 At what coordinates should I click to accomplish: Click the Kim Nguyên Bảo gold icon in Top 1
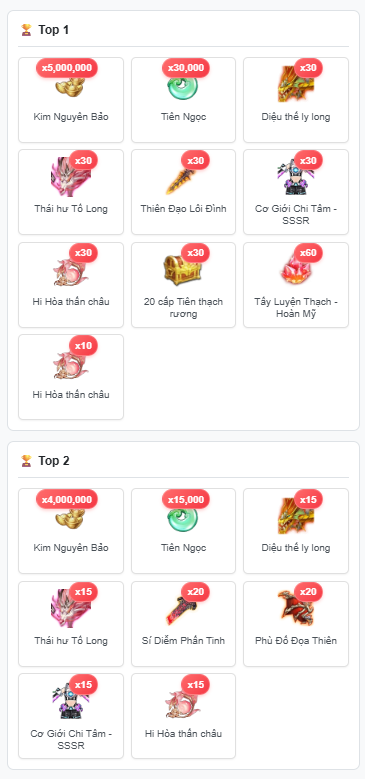point(71,83)
